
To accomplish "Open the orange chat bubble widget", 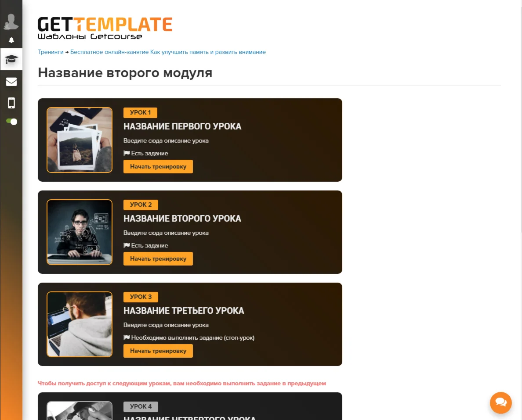I will pyautogui.click(x=500, y=403).
